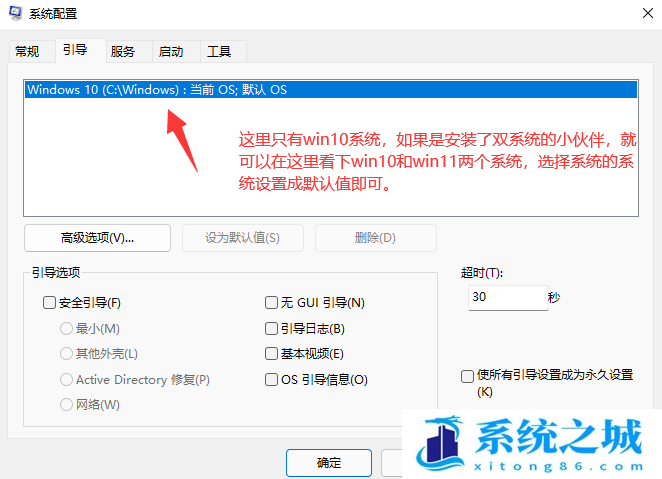662x479 pixels.
Task: Check 使所有引导设置成为永久设置(K)
Action: tap(467, 376)
